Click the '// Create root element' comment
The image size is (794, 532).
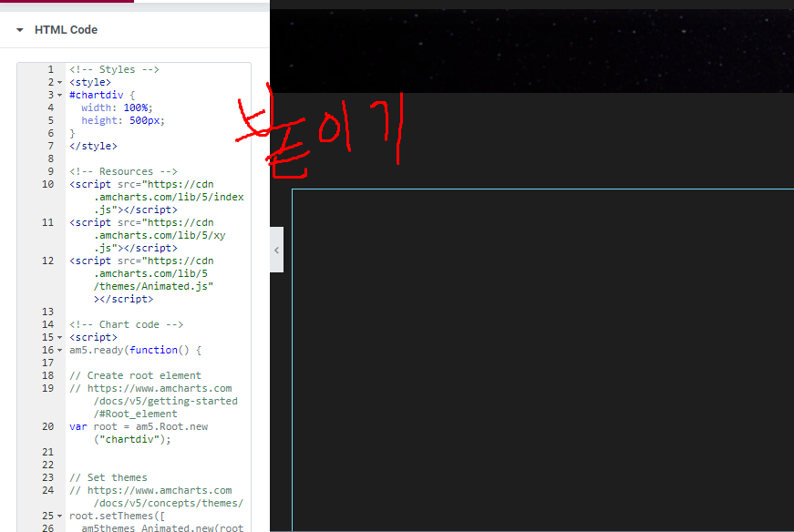point(135,375)
